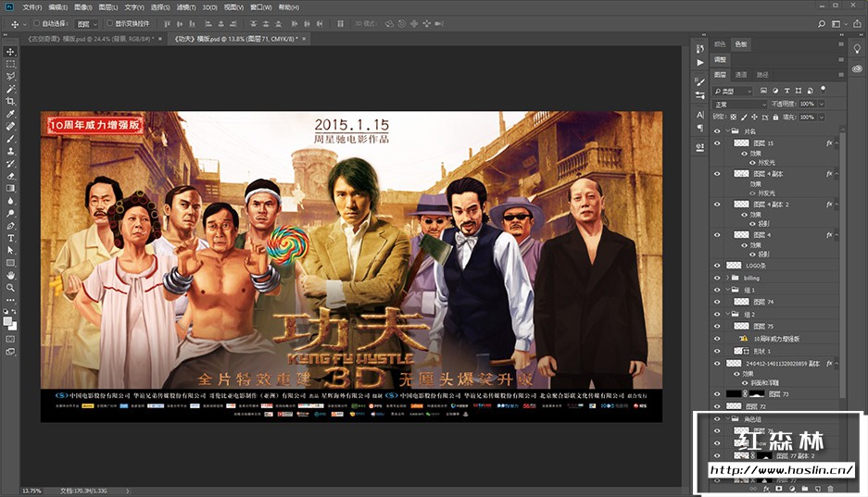
Task: Hide layer 图层 73
Action: pyautogui.click(x=717, y=394)
